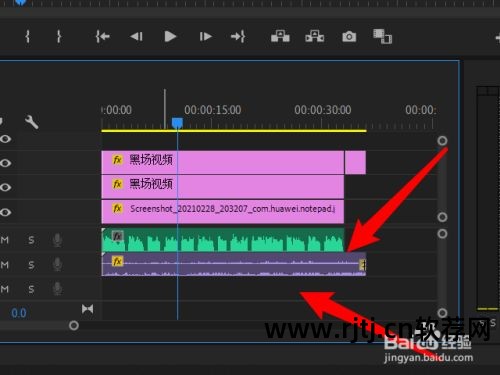Click fx badge on upper 黑场视频 clip
The image size is (500, 375).
tap(117, 160)
